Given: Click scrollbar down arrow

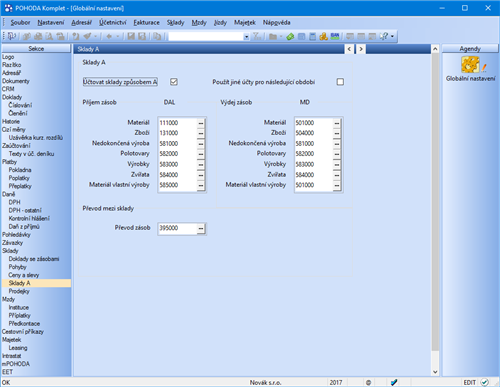Looking at the screenshot, I should 435,372.
